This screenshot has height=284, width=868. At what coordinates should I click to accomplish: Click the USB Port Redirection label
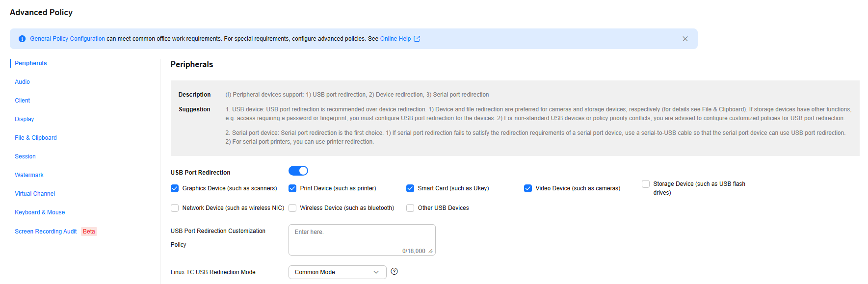(x=200, y=173)
